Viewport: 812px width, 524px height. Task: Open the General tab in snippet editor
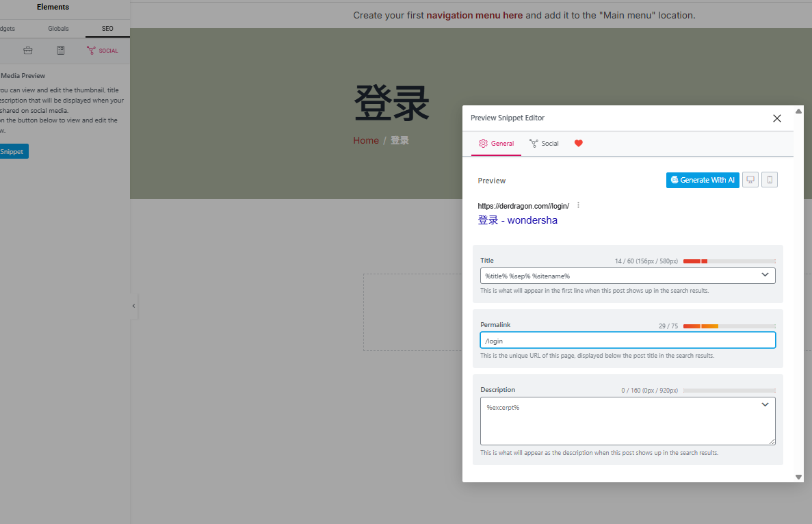(x=496, y=144)
